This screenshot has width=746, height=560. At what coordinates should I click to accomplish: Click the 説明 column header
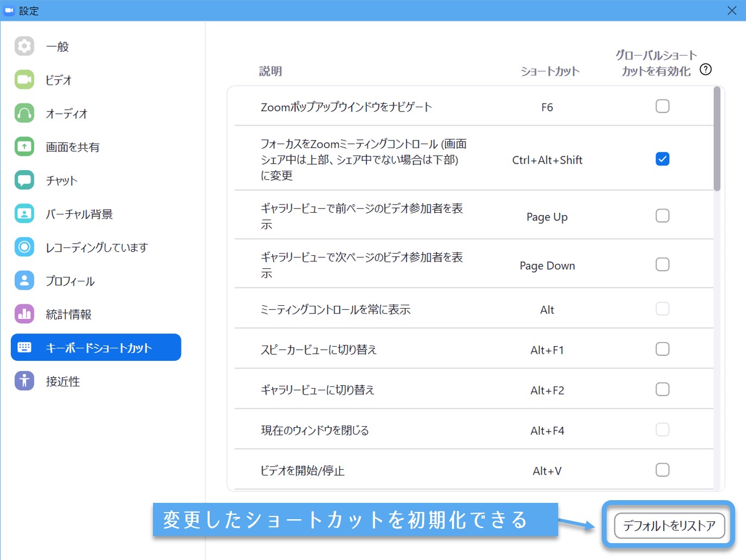pyautogui.click(x=271, y=71)
